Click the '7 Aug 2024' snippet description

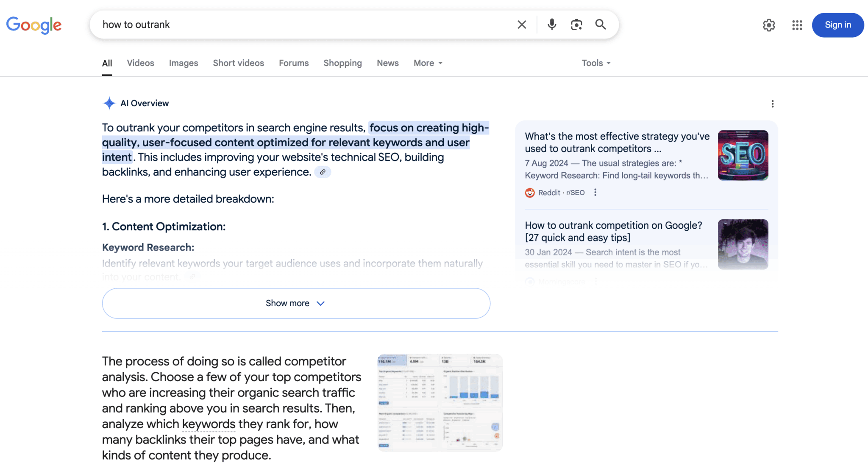coord(616,169)
